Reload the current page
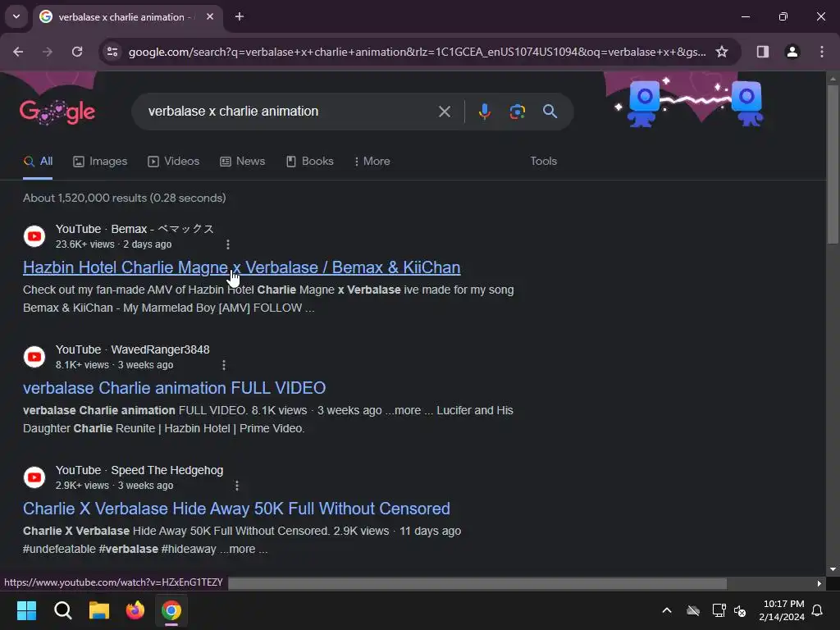This screenshot has height=630, width=840. (x=77, y=52)
